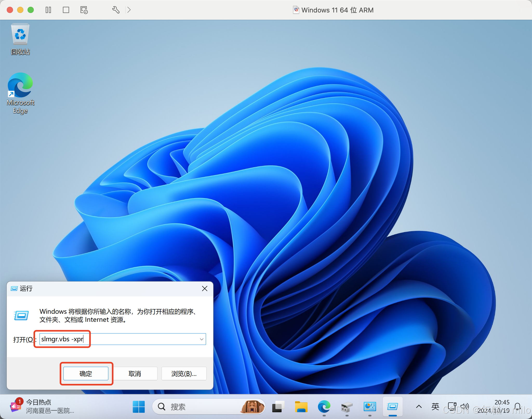
Task: Click 取消 to cancel Run dialog
Action: point(135,374)
